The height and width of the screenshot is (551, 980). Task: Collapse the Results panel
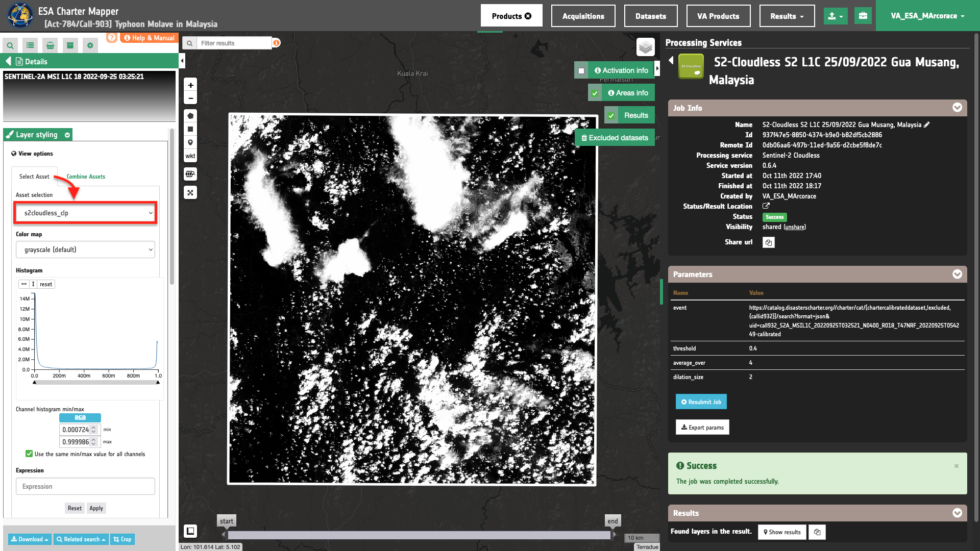958,513
